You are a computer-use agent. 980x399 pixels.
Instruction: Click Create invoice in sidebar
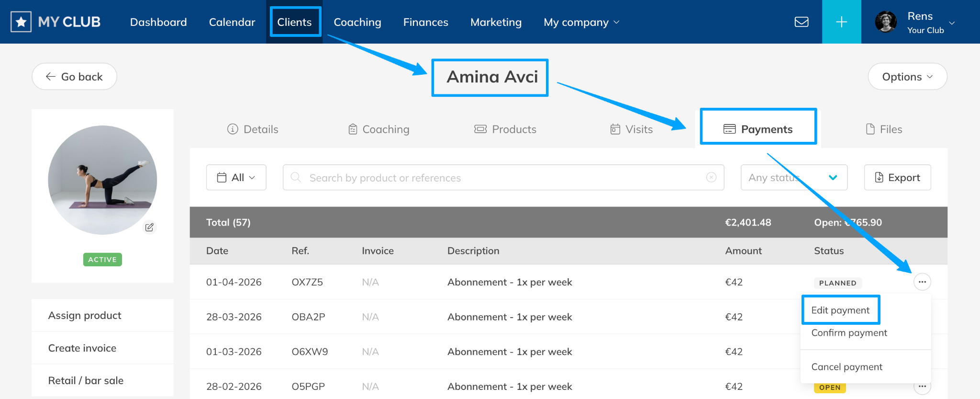pos(82,348)
